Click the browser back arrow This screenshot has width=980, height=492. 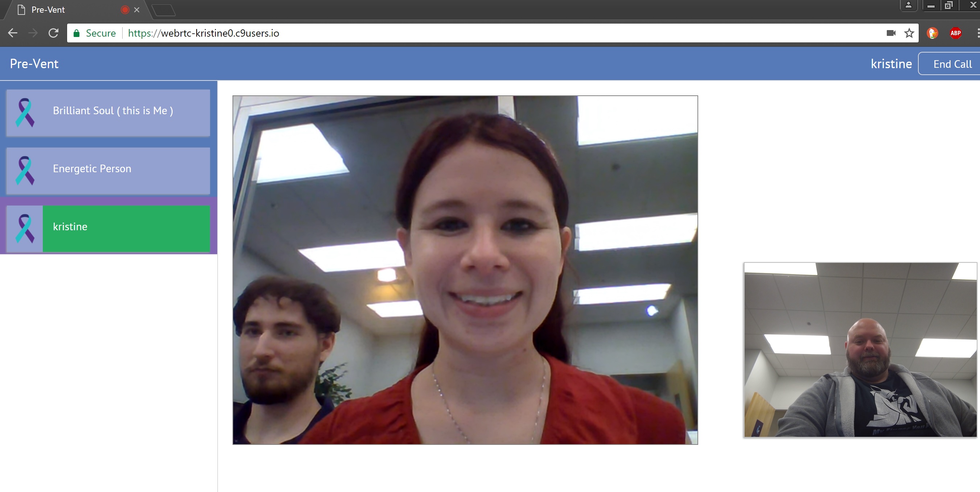click(13, 33)
